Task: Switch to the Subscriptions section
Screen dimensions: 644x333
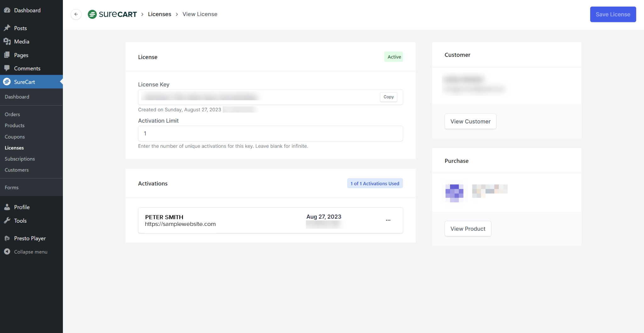Action: point(19,159)
